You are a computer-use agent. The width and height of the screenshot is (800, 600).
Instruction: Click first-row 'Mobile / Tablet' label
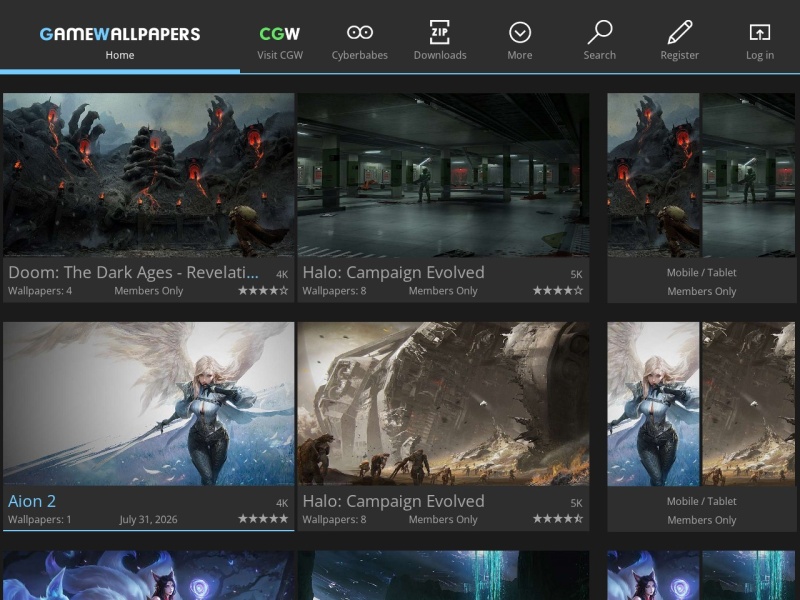(x=702, y=272)
